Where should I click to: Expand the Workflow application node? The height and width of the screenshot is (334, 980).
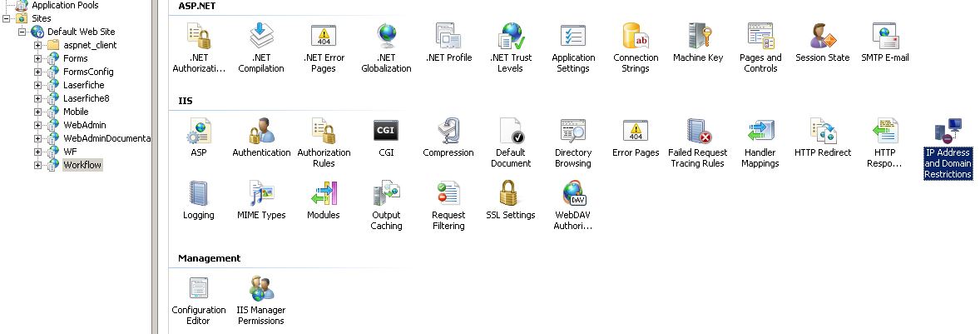coord(37,165)
